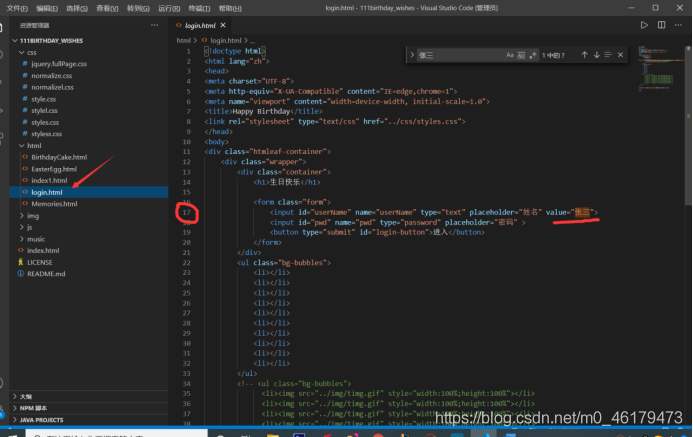
Task: Click line number 22 in the gutter
Action: (x=187, y=262)
